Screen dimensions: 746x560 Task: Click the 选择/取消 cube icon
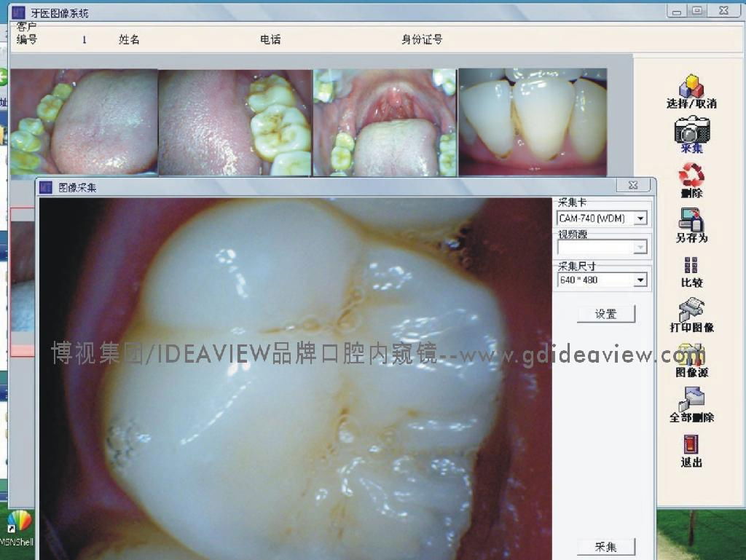[x=691, y=86]
